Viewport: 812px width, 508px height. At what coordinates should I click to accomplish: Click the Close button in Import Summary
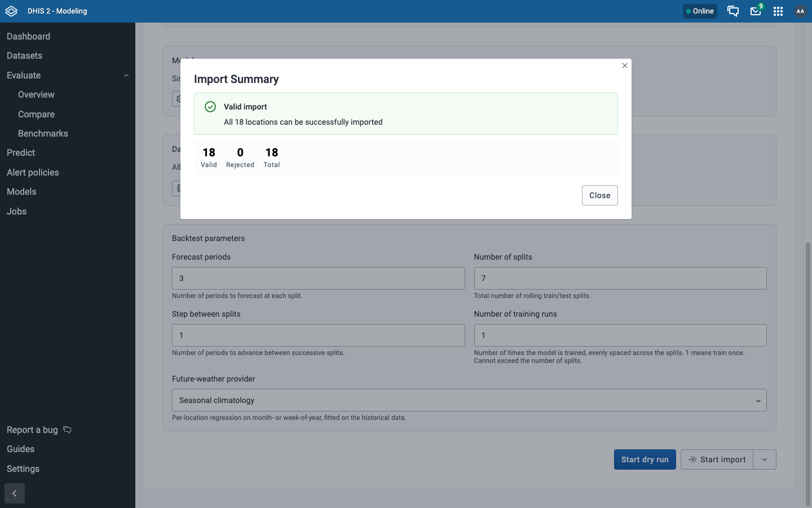(600, 195)
